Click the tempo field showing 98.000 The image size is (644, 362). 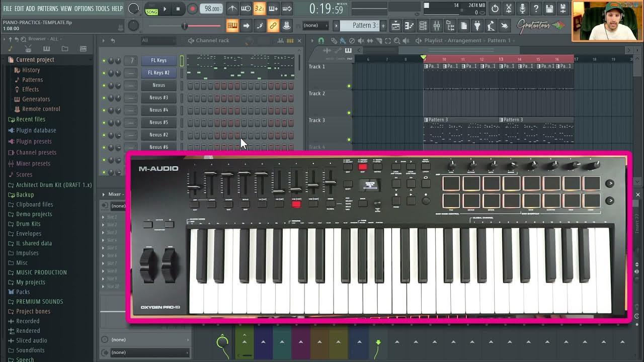point(212,9)
